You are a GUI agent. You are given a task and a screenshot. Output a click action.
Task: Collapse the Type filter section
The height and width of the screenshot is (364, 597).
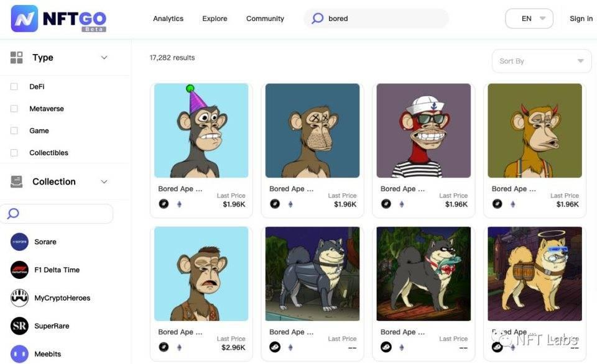tap(104, 58)
